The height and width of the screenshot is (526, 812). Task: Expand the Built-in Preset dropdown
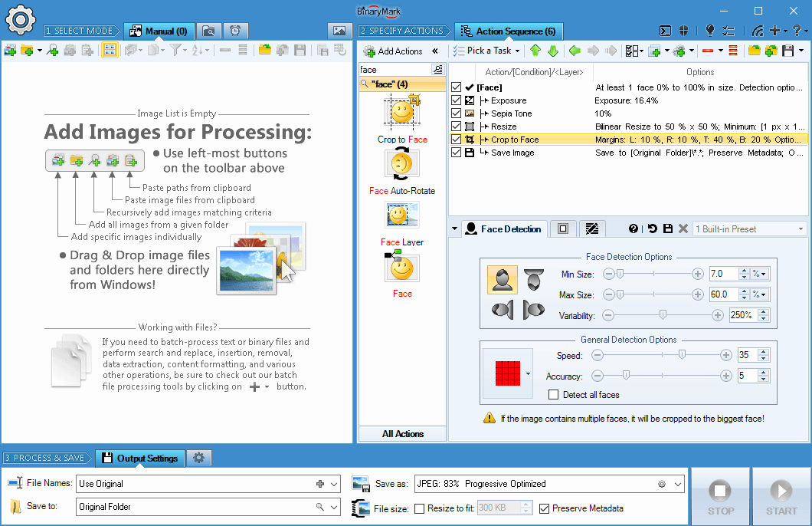pos(801,228)
